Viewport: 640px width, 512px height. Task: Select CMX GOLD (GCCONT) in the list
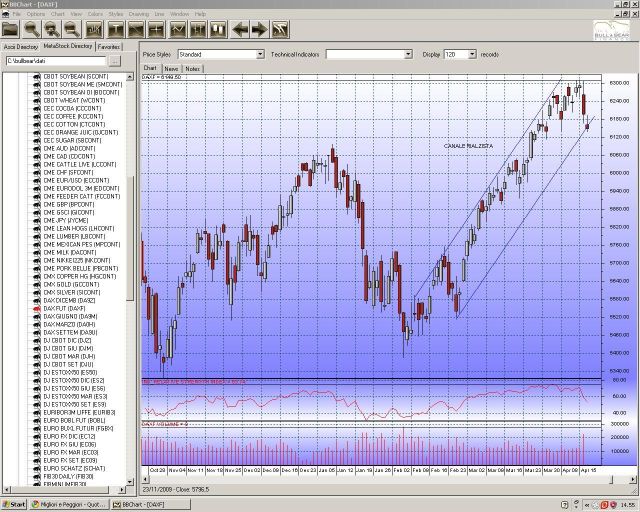[x=71, y=285]
